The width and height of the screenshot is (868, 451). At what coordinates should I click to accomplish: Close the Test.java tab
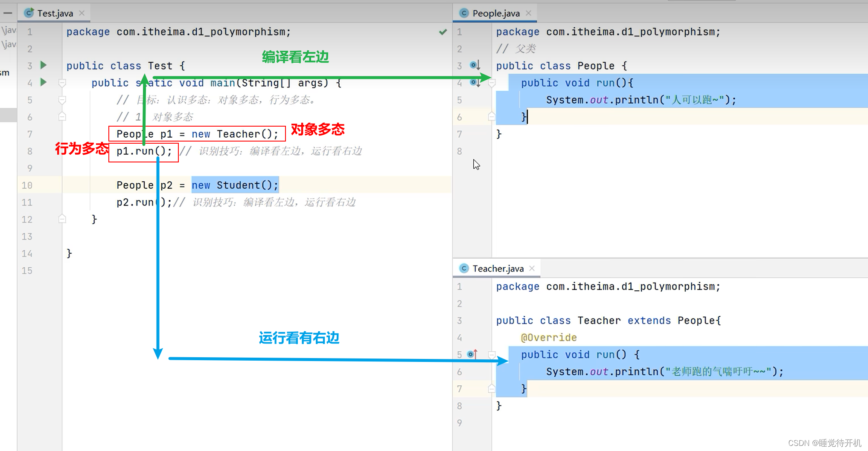tap(82, 13)
